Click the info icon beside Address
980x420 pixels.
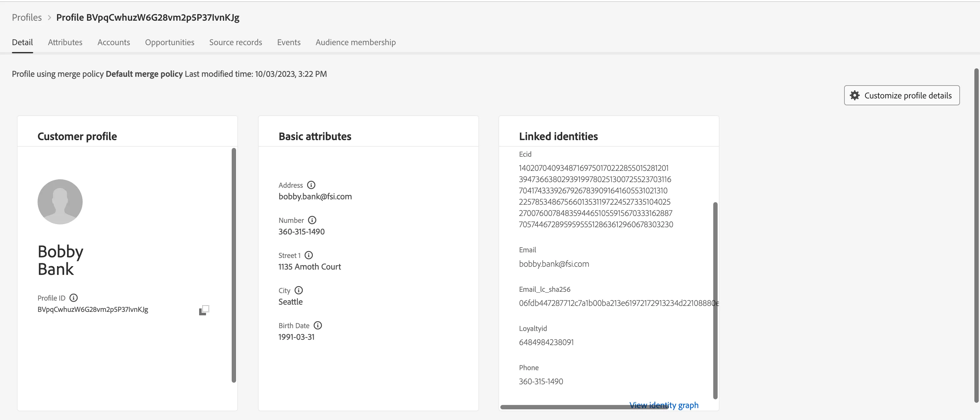pos(311,185)
